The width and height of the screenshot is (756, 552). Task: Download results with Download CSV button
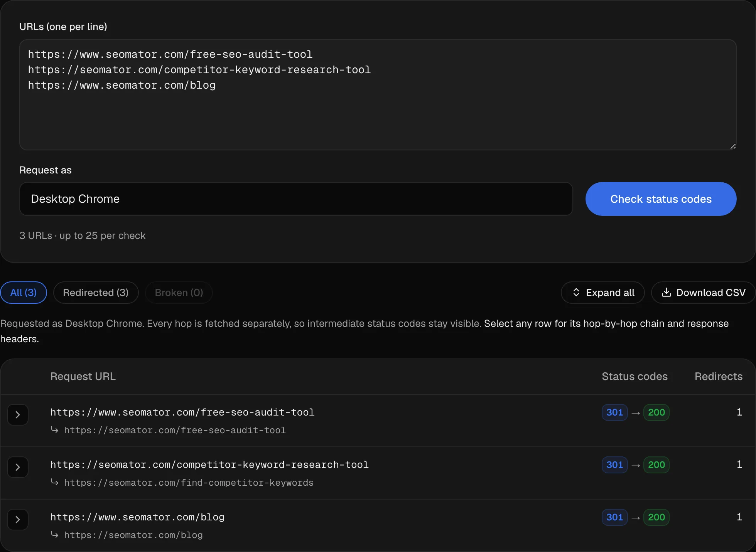[x=704, y=293]
